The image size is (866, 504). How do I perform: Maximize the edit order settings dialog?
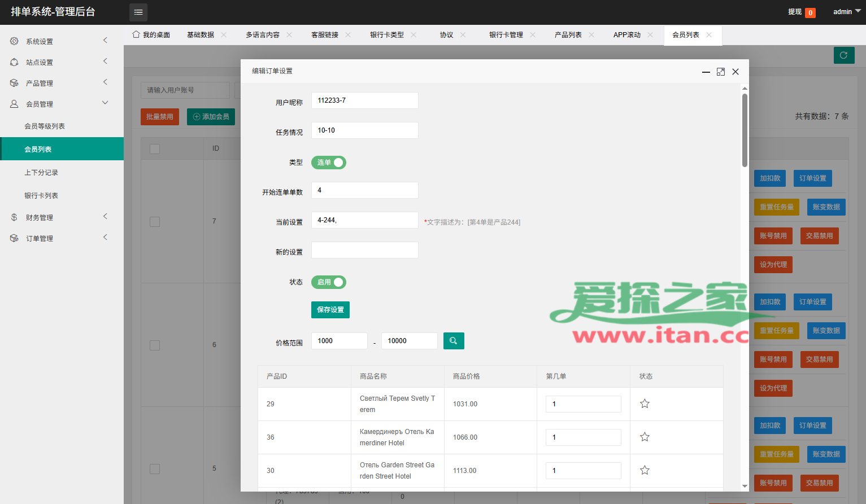click(x=721, y=72)
